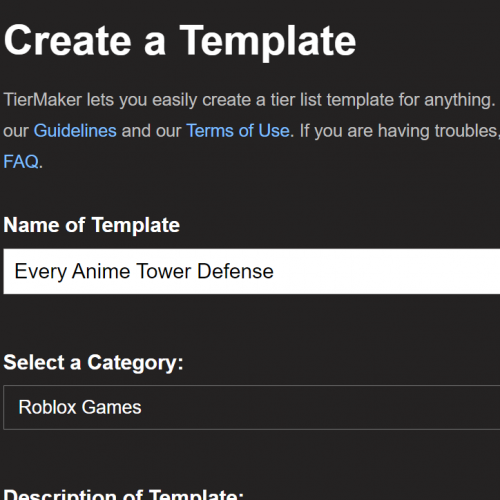Open the FAQ link
This screenshot has width=500, height=500.
(x=21, y=162)
